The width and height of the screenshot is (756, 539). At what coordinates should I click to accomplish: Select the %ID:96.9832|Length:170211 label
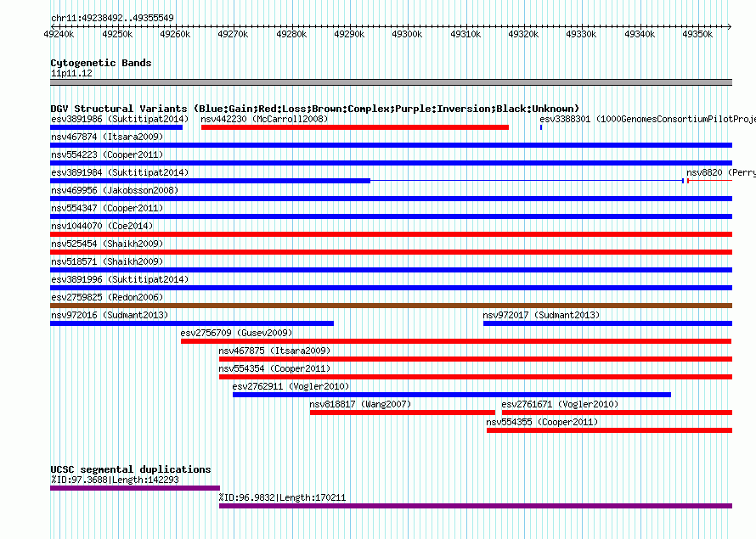click(x=282, y=497)
